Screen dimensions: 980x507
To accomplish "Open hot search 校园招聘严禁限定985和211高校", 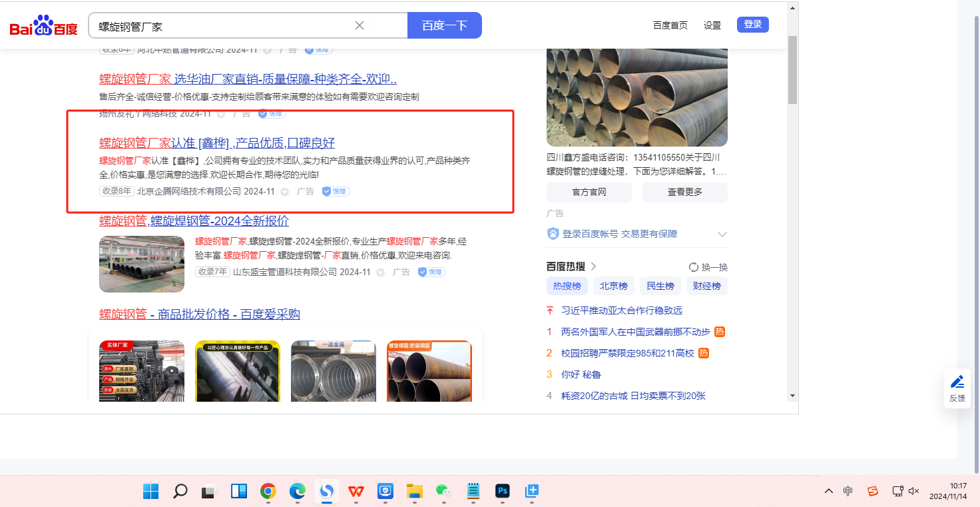I will (x=628, y=353).
